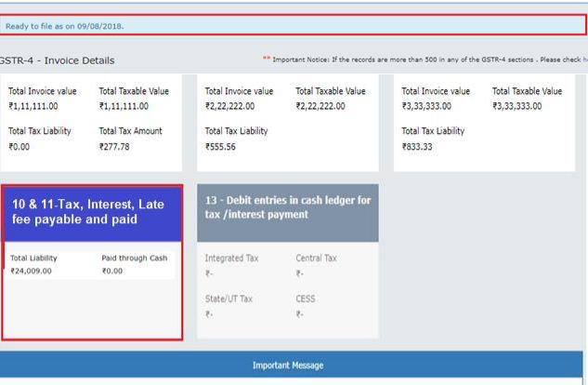The image size is (588, 385).
Task: Click the Central Tax field in tile 13
Action: point(316,266)
